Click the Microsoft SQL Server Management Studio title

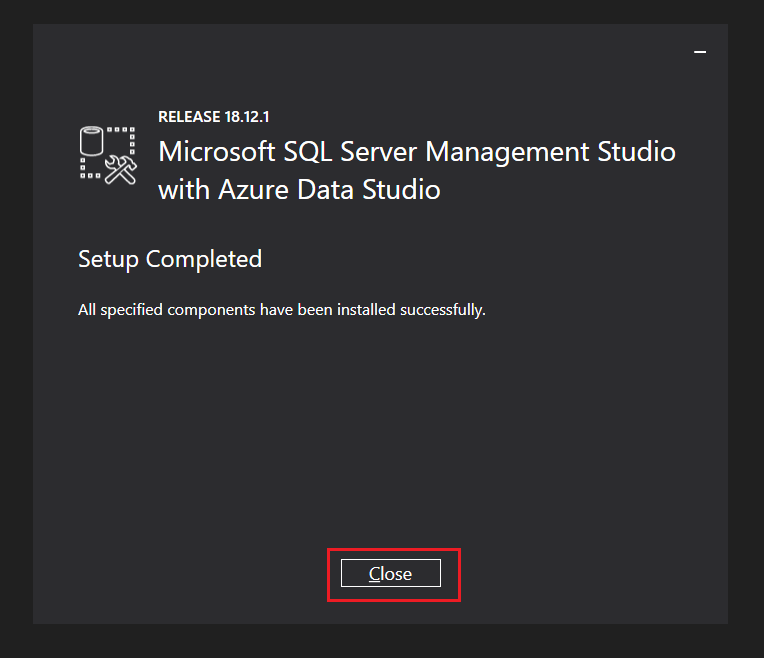(417, 152)
